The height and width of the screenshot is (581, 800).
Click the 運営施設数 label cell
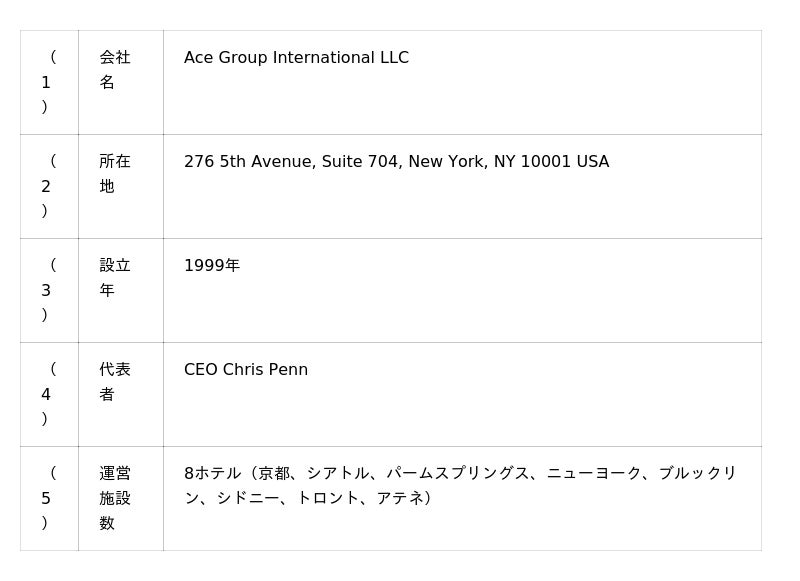tap(115, 498)
